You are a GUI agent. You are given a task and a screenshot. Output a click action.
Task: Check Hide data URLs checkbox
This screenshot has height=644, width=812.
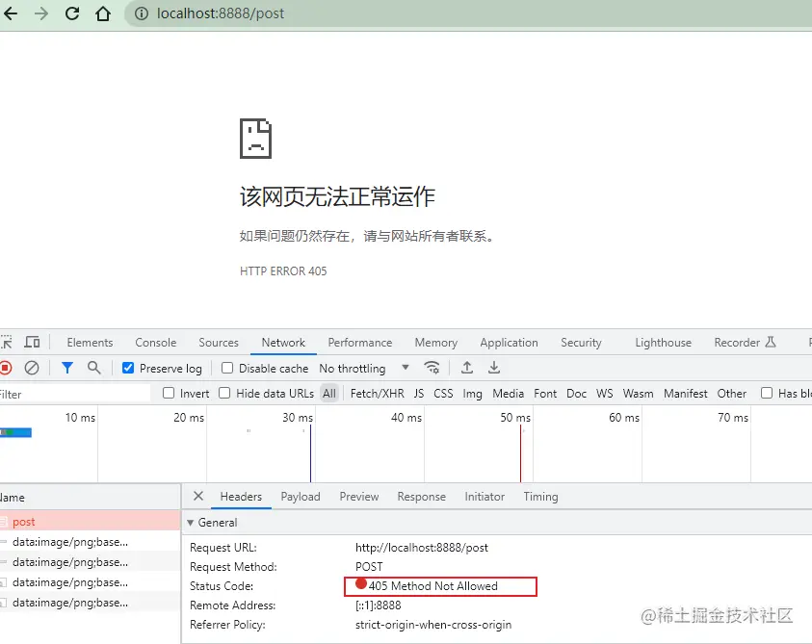(x=224, y=393)
